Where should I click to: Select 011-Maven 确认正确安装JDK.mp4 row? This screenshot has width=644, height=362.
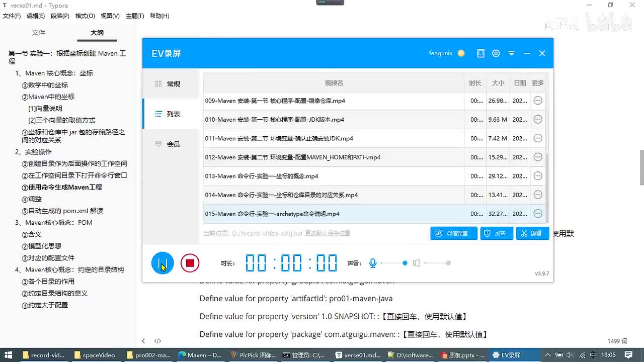[x=374, y=138]
